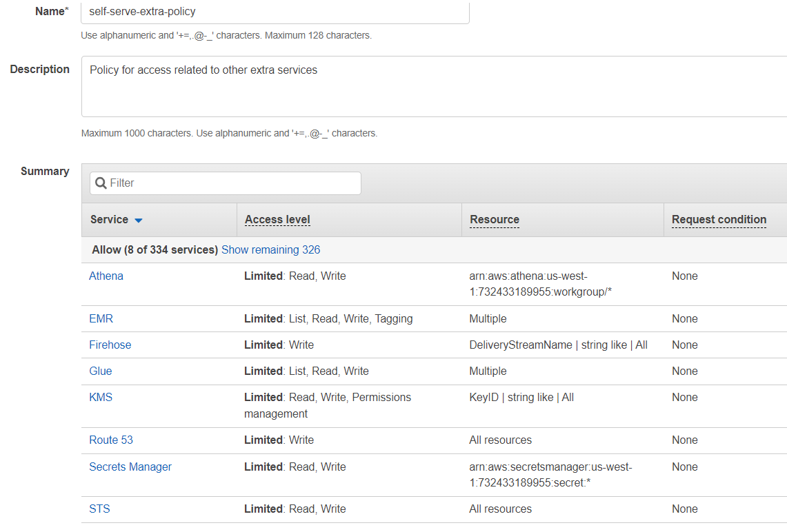Click 'None' request condition in KMS row
Image resolution: width=787 pixels, height=532 pixels.
685,397
